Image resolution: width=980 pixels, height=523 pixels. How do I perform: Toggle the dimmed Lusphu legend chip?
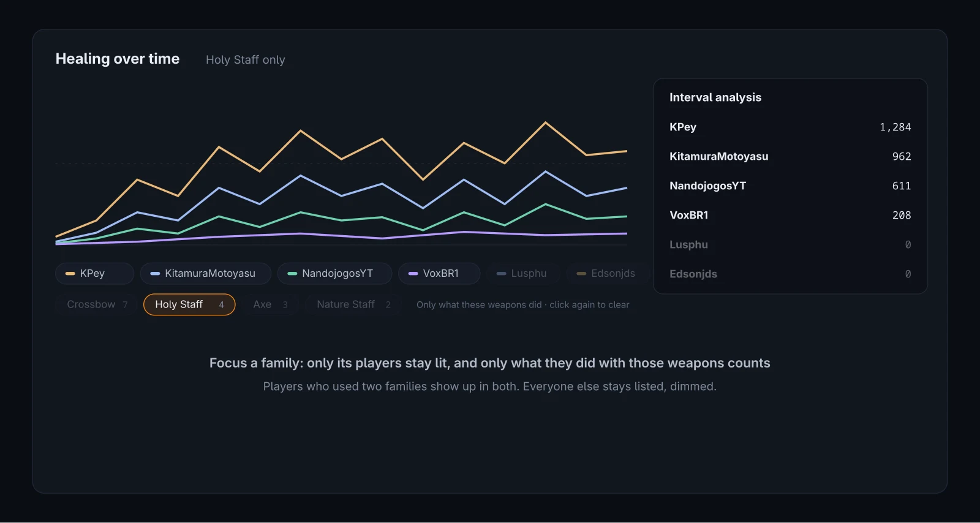coord(523,273)
